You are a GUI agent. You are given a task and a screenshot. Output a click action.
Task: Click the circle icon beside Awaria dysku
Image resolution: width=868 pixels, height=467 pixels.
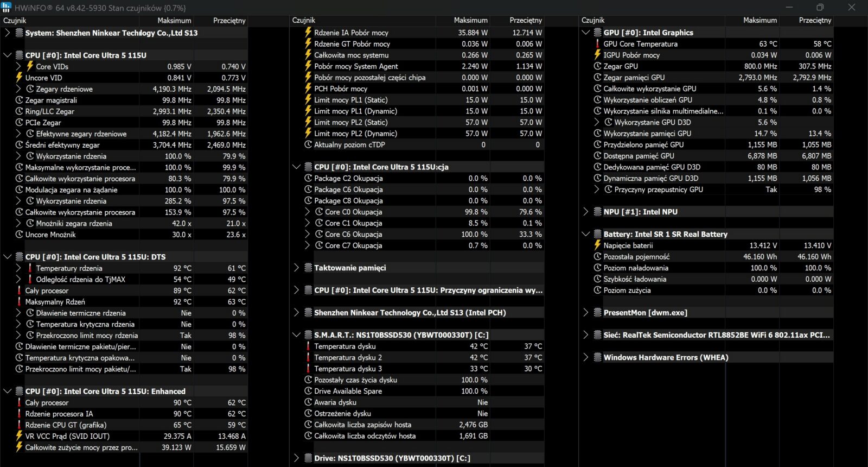click(x=308, y=402)
